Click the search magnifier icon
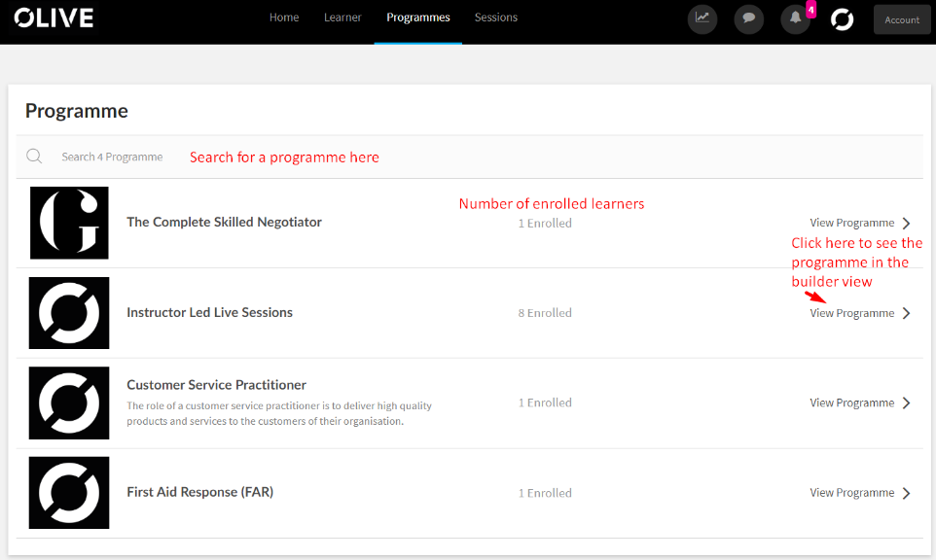Screen dimensions: 936x560 (34, 156)
